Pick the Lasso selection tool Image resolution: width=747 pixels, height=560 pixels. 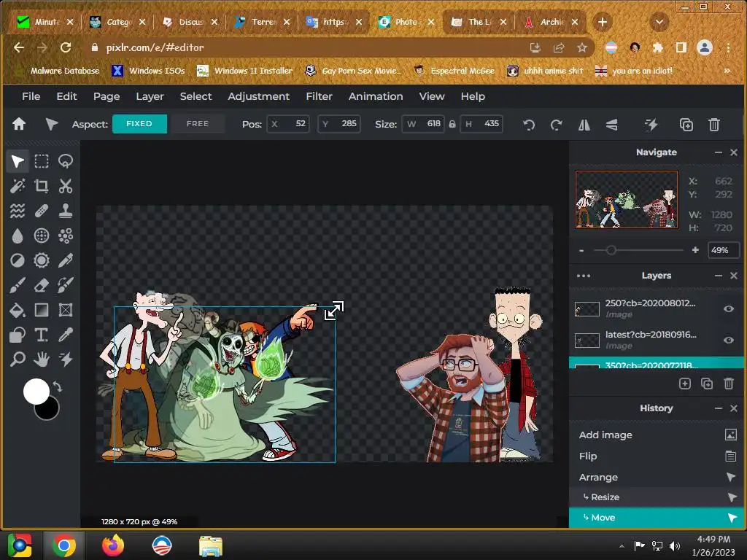coord(66,161)
